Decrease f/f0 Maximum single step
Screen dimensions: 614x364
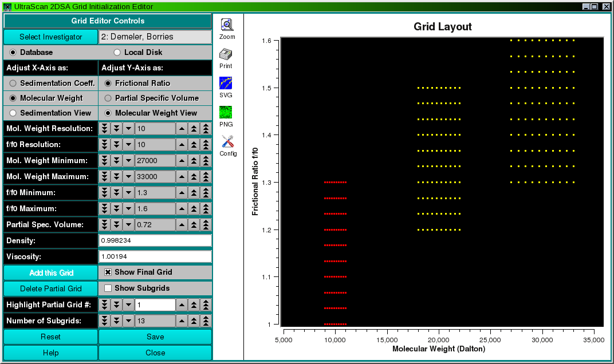tap(128, 209)
